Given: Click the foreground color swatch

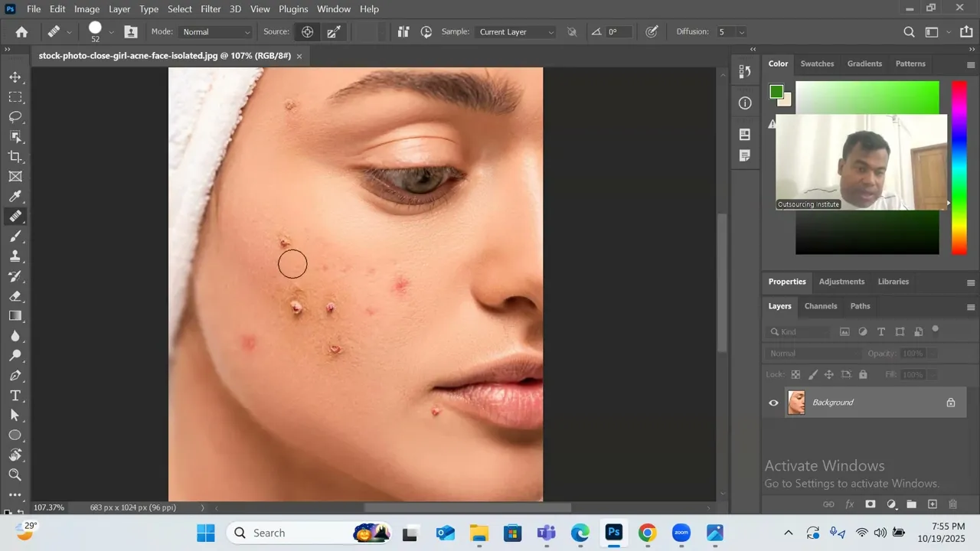Looking at the screenshot, I should (x=776, y=91).
